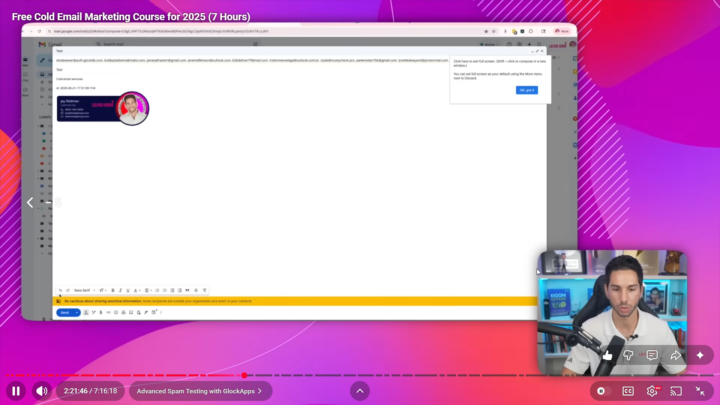Click the 2:21:46 / 7:16:18 time display
720x405 pixels.
90,391
